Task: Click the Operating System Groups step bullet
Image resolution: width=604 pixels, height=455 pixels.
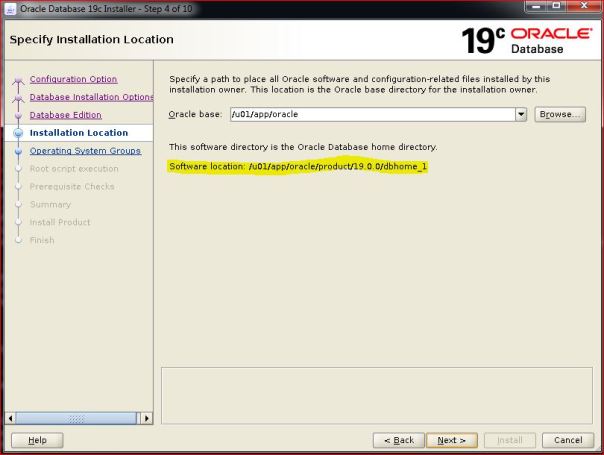Action: 17,151
